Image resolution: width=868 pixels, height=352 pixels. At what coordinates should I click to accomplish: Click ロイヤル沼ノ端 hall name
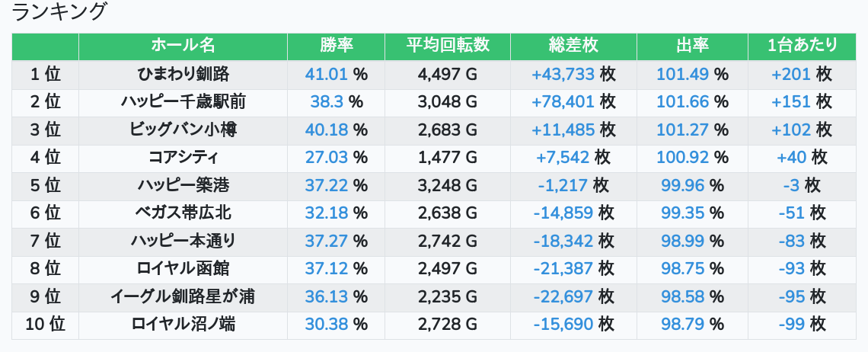[183, 325]
